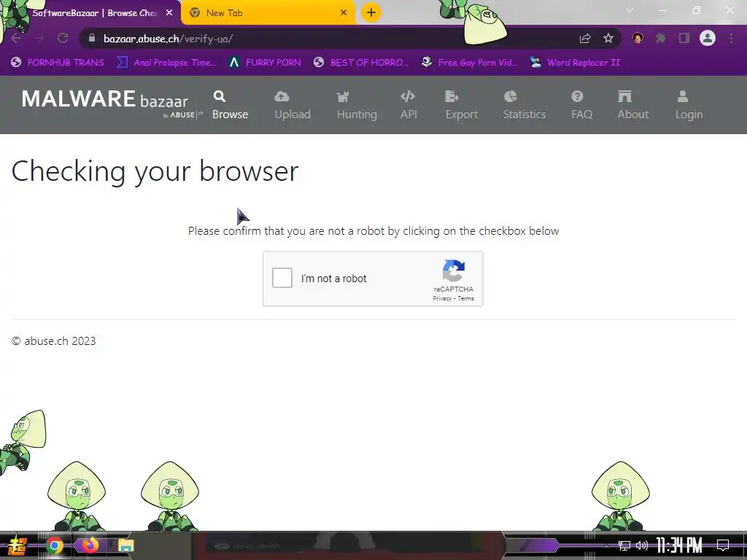The image size is (747, 560).
Task: Open File Explorer from the taskbar
Action: tap(125, 545)
